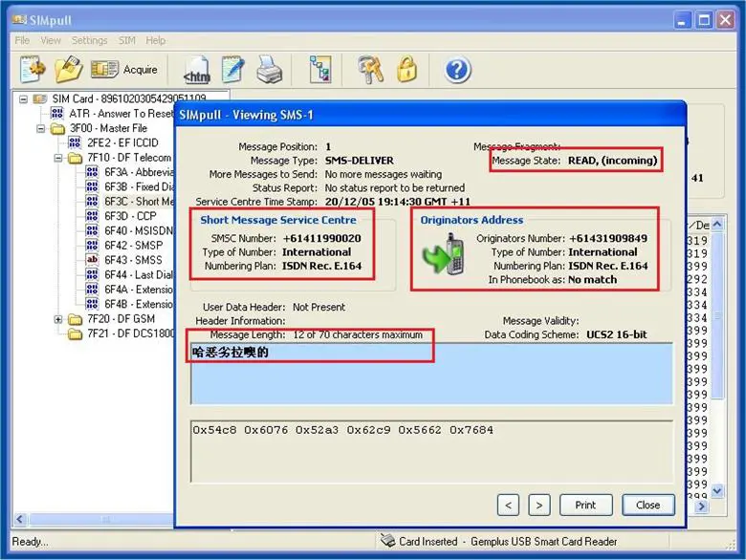This screenshot has height=560, width=746.
Task: Click the padlock icon in toolbar
Action: [x=407, y=70]
